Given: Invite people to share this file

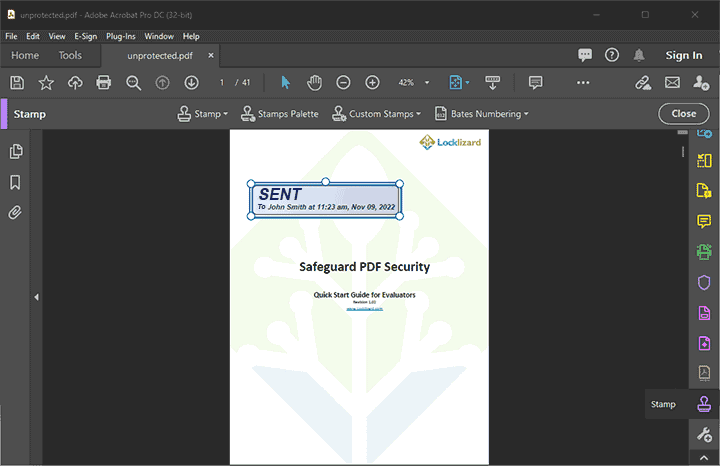Looking at the screenshot, I should pos(701,83).
